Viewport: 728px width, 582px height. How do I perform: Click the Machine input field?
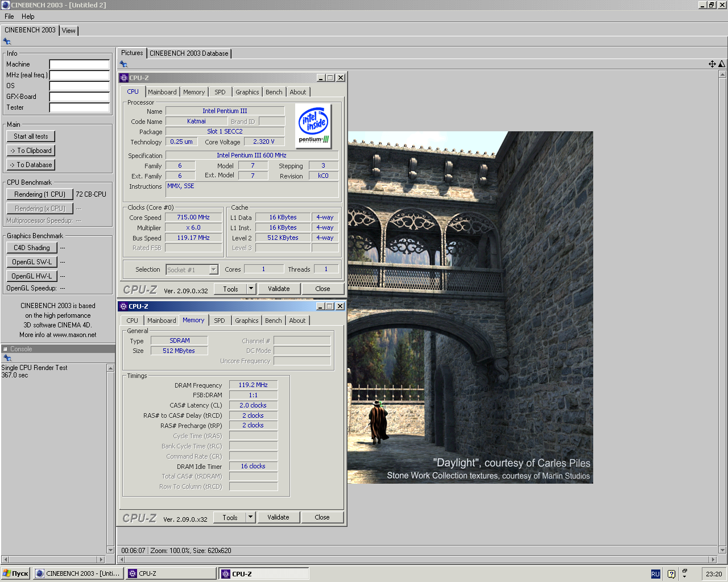tap(80, 64)
